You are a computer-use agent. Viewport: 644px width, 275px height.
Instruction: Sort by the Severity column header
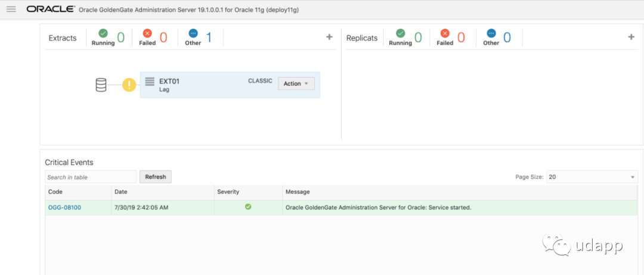[228, 192]
